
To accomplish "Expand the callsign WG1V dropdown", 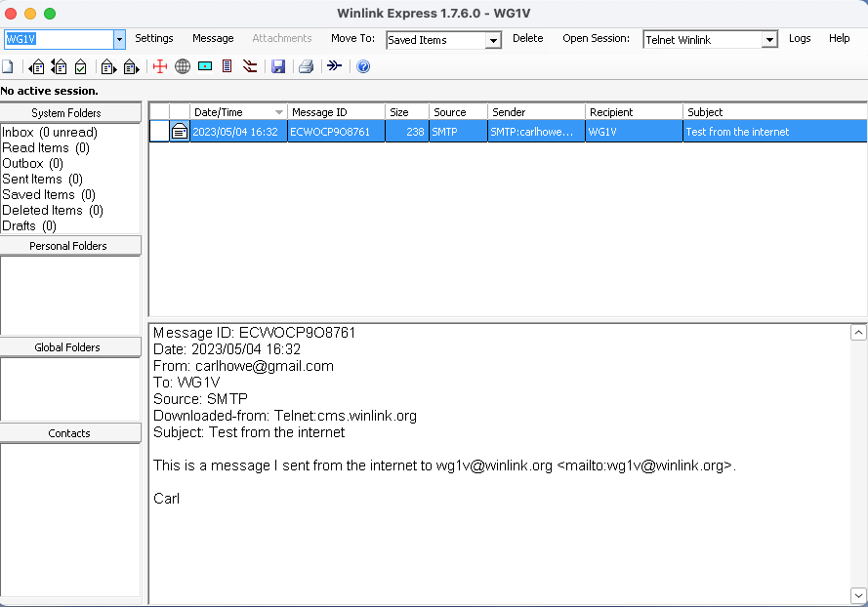I will click(x=119, y=40).
